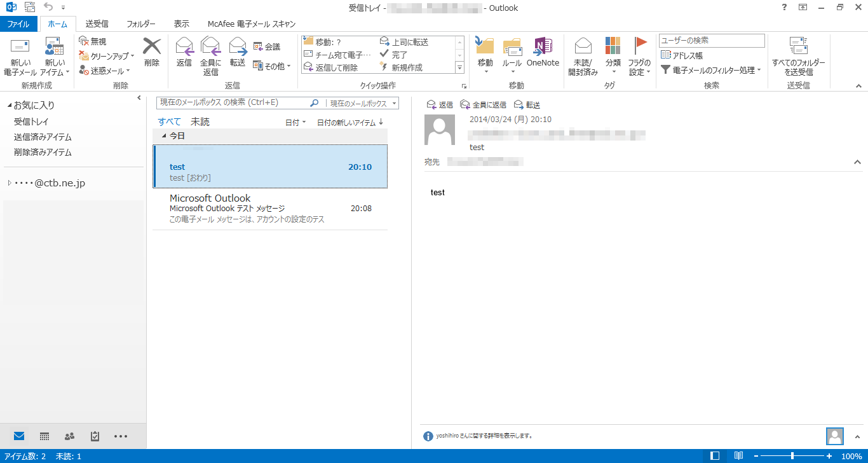This screenshot has width=868, height=463.
Task: Click 転送 in the reading pane
Action: pos(527,105)
